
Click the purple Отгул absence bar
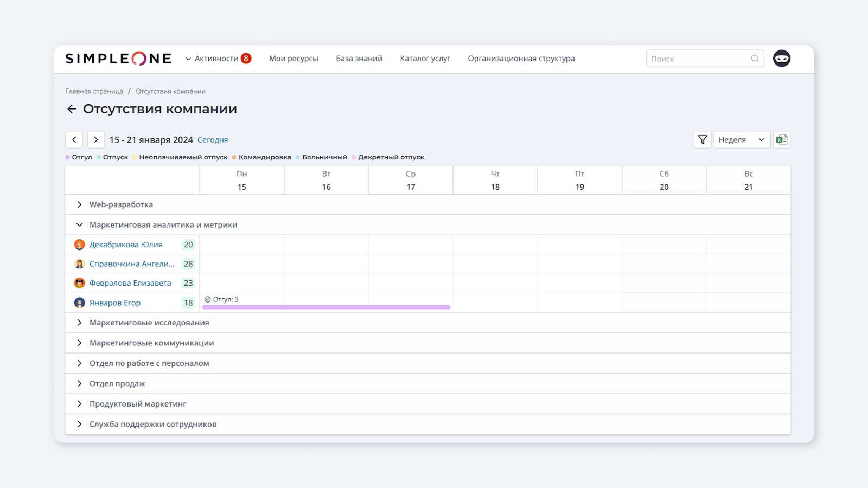click(x=326, y=307)
